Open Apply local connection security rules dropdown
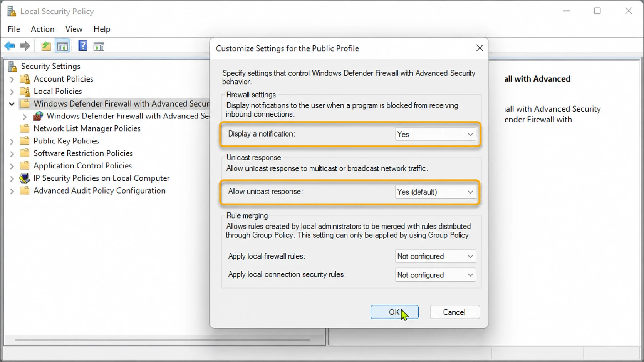Viewport: 644px width, 362px height. [x=435, y=275]
